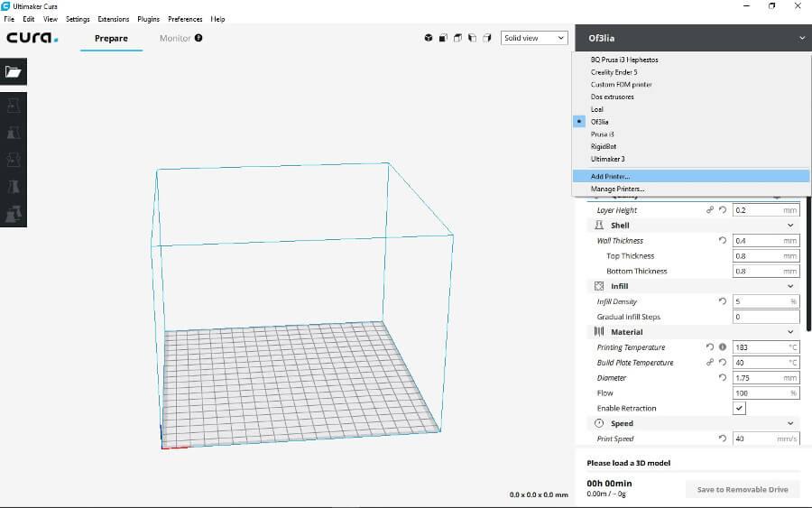The height and width of the screenshot is (508, 812).
Task: Open the Help menu
Action: click(x=217, y=19)
